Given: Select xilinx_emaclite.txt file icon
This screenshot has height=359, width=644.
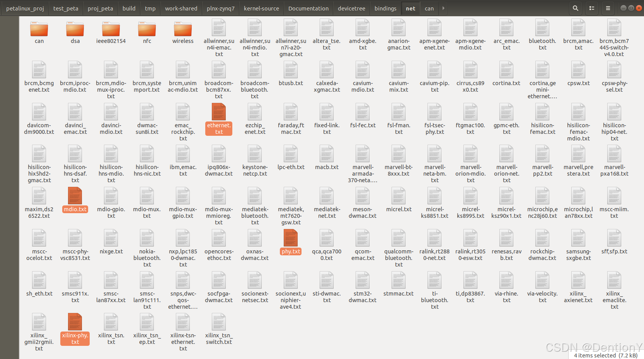Looking at the screenshot, I should click(x=614, y=280).
